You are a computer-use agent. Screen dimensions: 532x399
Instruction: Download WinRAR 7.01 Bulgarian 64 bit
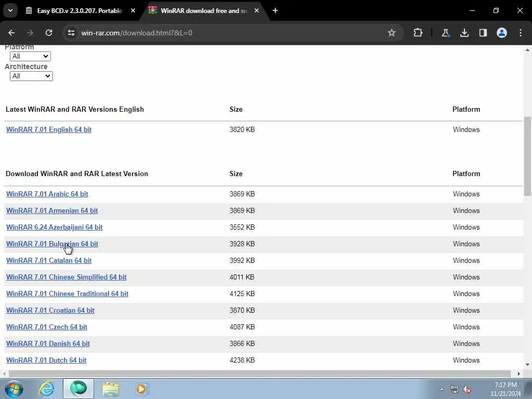pos(52,244)
